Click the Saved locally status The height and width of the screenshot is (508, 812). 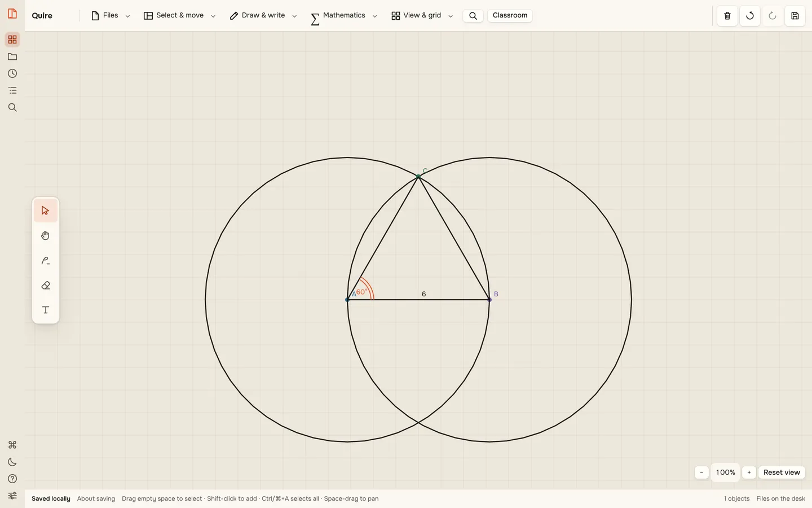pos(51,499)
